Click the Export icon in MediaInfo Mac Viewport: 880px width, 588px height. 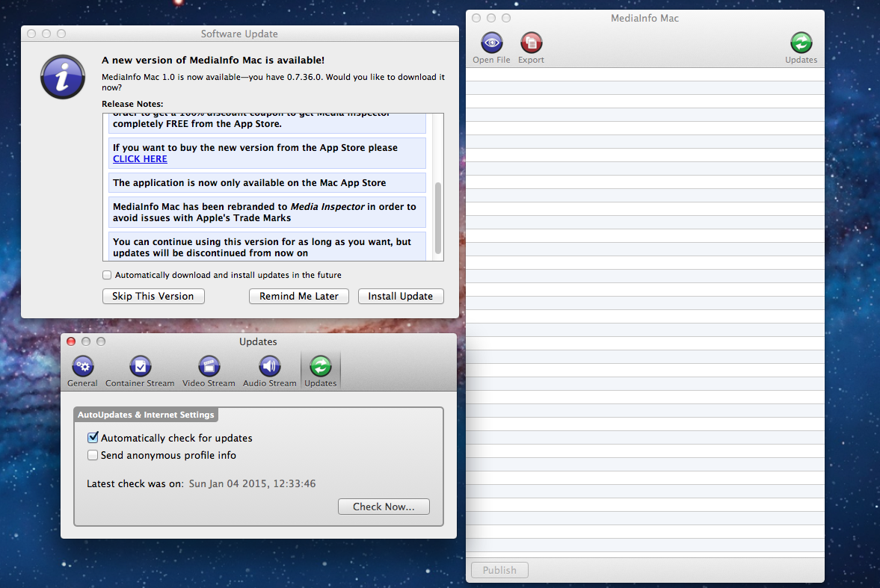(531, 43)
